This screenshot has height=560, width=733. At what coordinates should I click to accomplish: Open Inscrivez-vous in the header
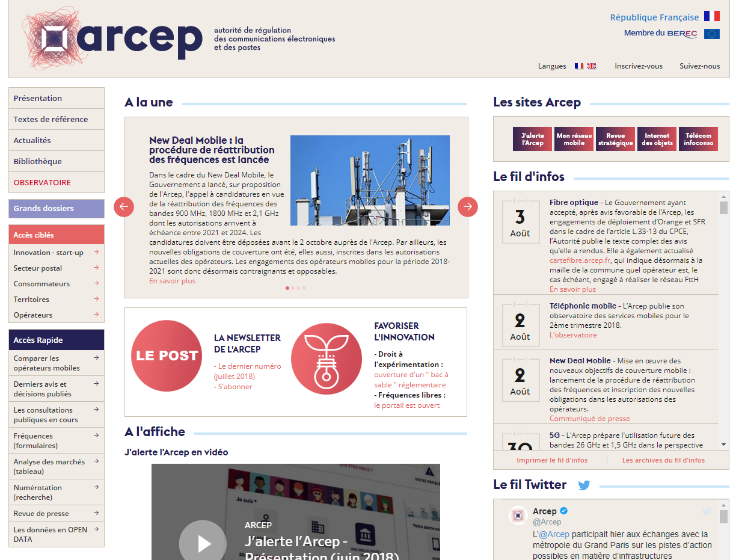coord(639,66)
